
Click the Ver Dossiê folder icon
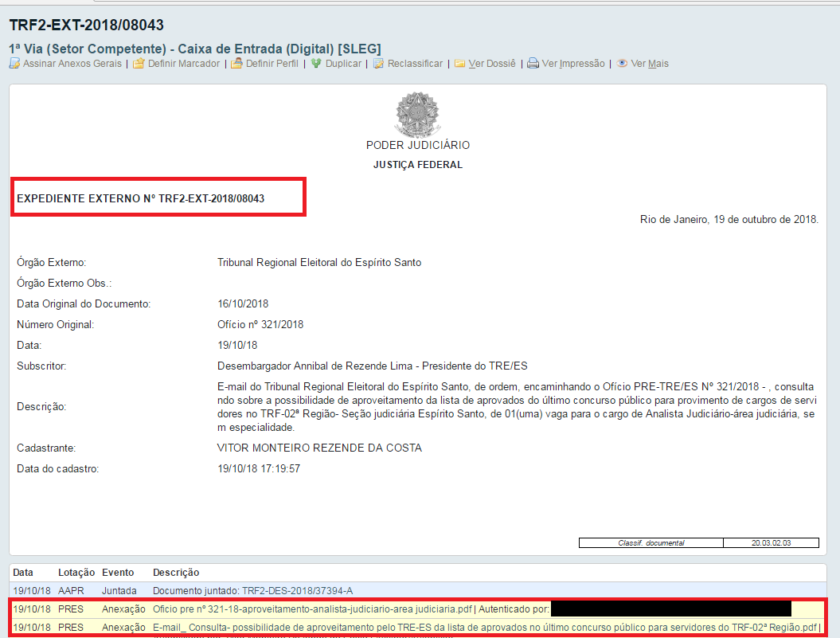(459, 64)
